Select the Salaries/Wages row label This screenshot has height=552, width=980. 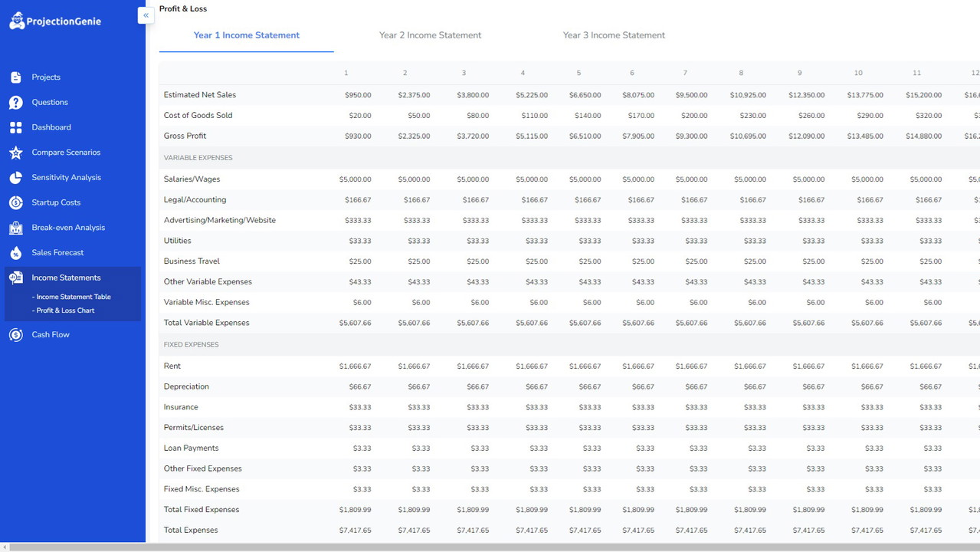192,179
